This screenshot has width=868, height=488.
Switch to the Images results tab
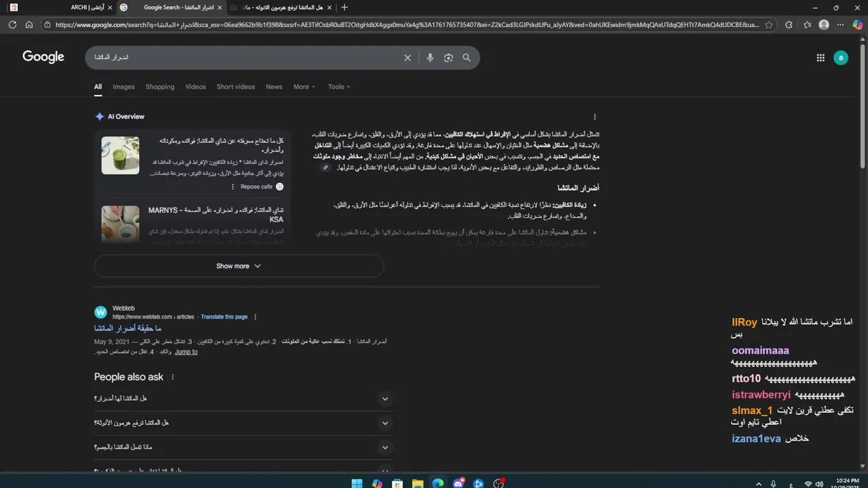123,87
